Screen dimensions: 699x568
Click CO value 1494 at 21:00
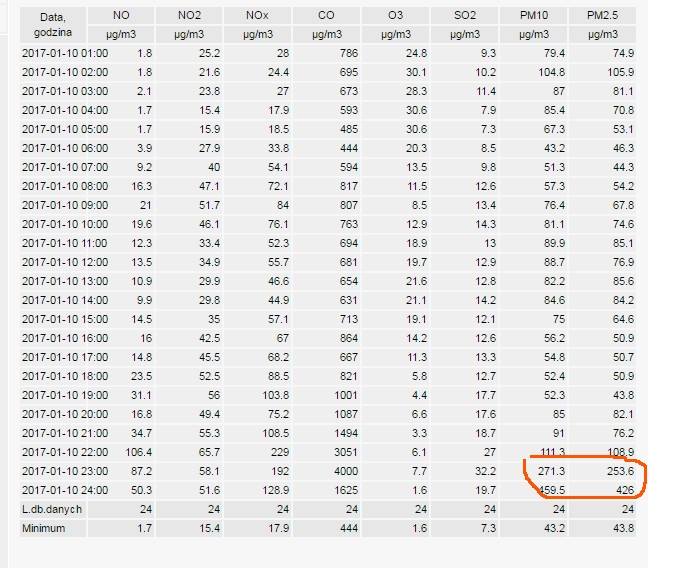(346, 433)
